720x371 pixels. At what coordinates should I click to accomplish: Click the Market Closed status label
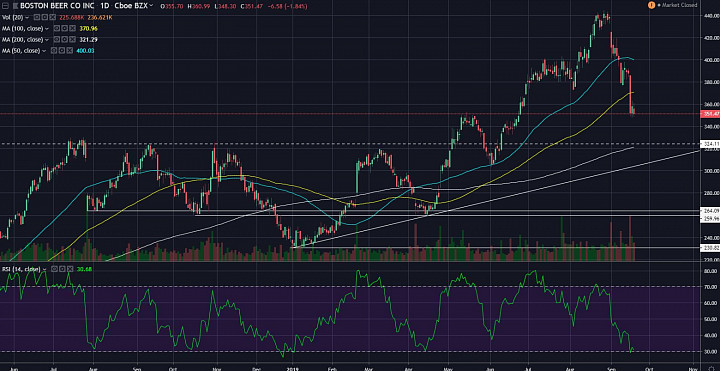pos(680,5)
